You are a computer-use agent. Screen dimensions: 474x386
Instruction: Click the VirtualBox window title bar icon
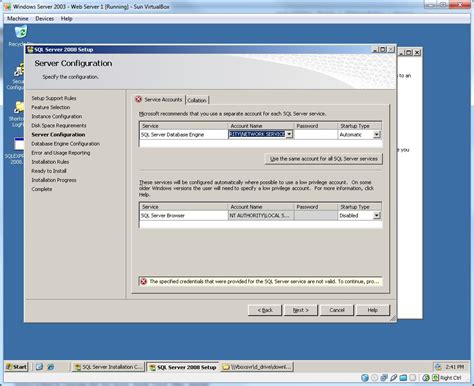tap(7, 6)
